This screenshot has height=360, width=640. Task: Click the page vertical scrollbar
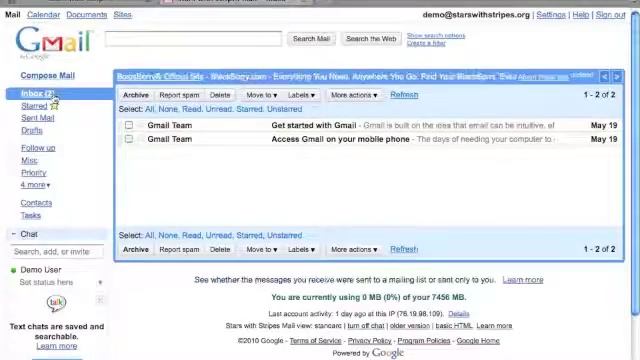point(635,163)
